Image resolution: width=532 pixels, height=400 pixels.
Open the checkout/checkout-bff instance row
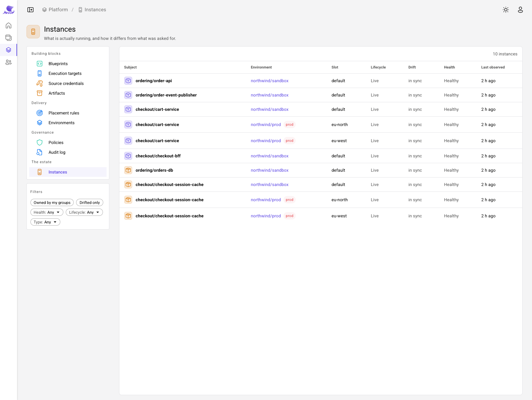(x=321, y=156)
